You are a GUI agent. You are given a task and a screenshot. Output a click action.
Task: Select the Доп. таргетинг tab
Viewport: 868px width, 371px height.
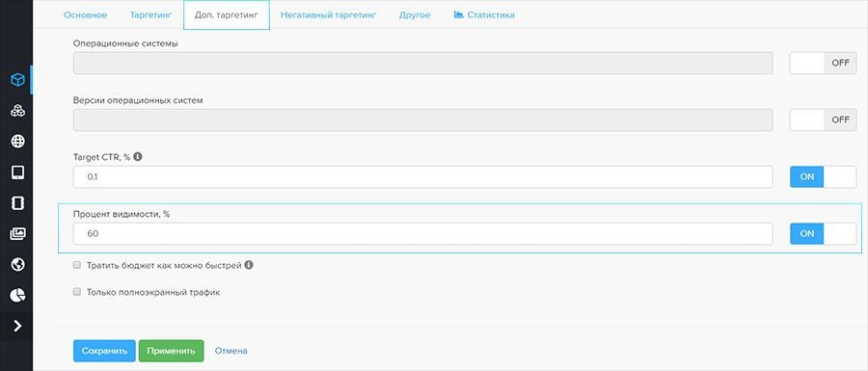pyautogui.click(x=227, y=14)
